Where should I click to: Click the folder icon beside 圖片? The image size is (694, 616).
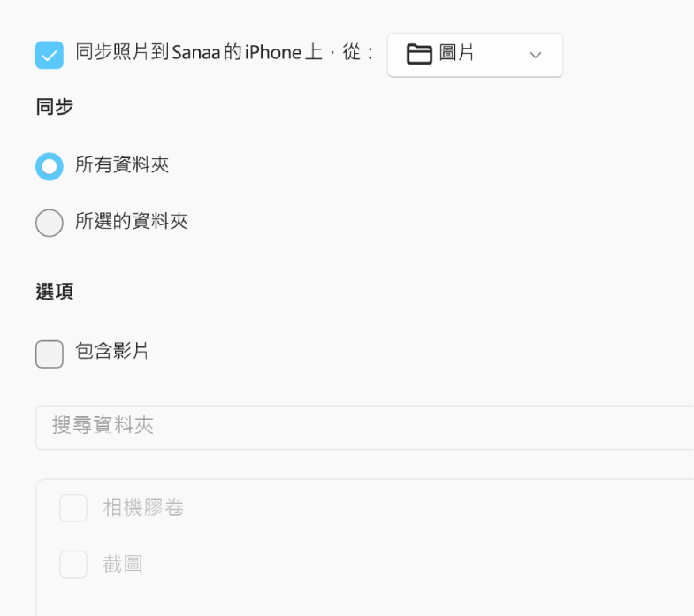click(x=419, y=55)
